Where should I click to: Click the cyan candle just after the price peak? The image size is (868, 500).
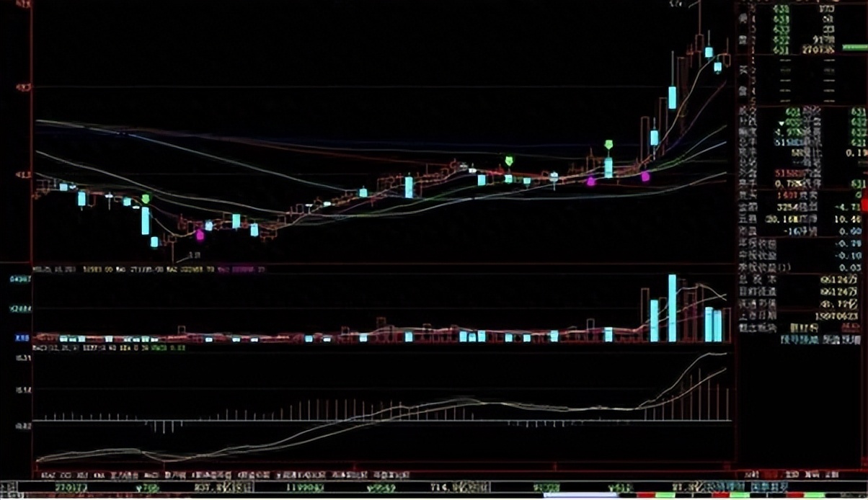(x=709, y=52)
